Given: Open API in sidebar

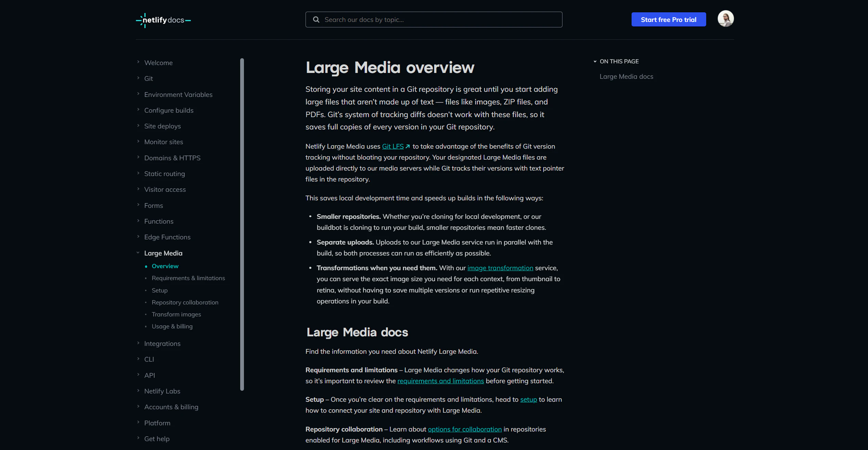Looking at the screenshot, I should tap(150, 375).
